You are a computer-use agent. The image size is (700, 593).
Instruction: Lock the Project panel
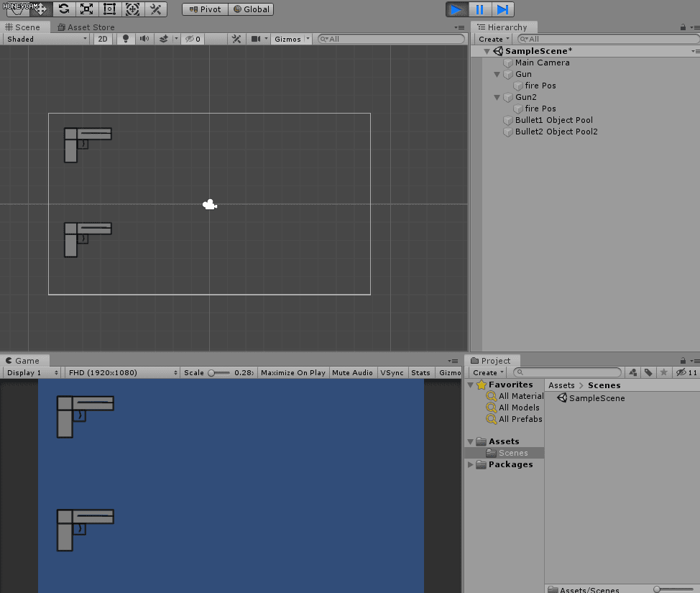coord(683,360)
